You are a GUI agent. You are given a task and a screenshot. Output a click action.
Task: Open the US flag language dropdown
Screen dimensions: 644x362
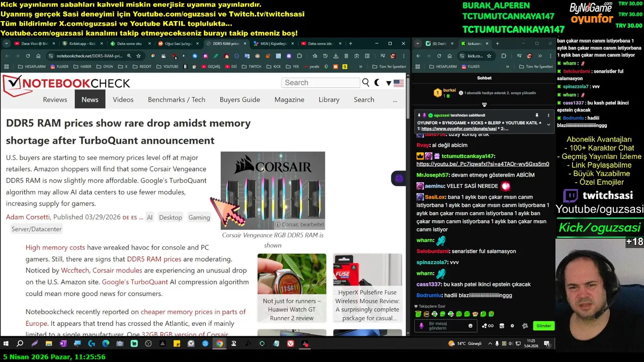tap(395, 83)
